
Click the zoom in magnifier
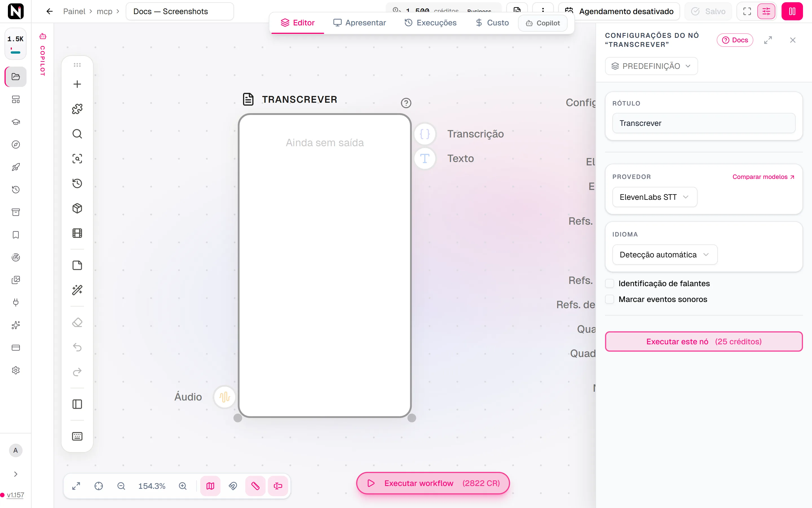[182, 486]
